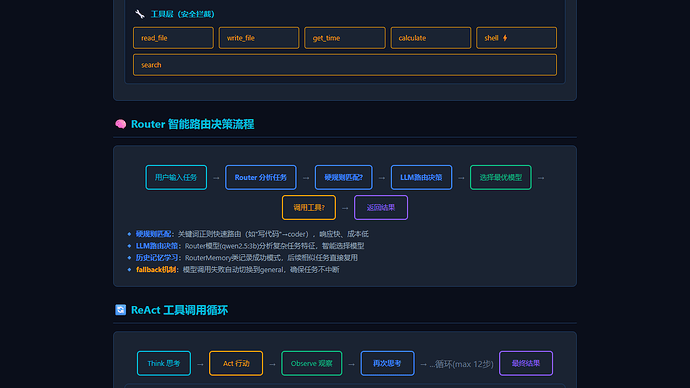Select the write_file tool box
This screenshot has height=388, width=690.
click(x=259, y=38)
